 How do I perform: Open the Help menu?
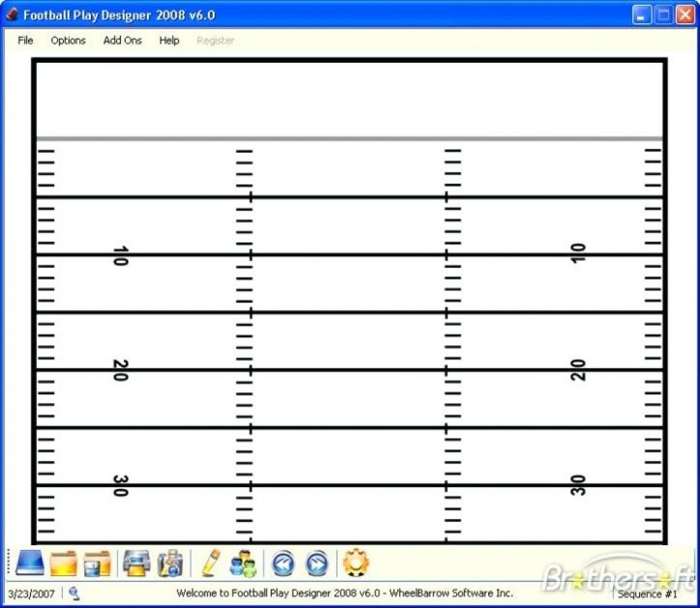[168, 40]
